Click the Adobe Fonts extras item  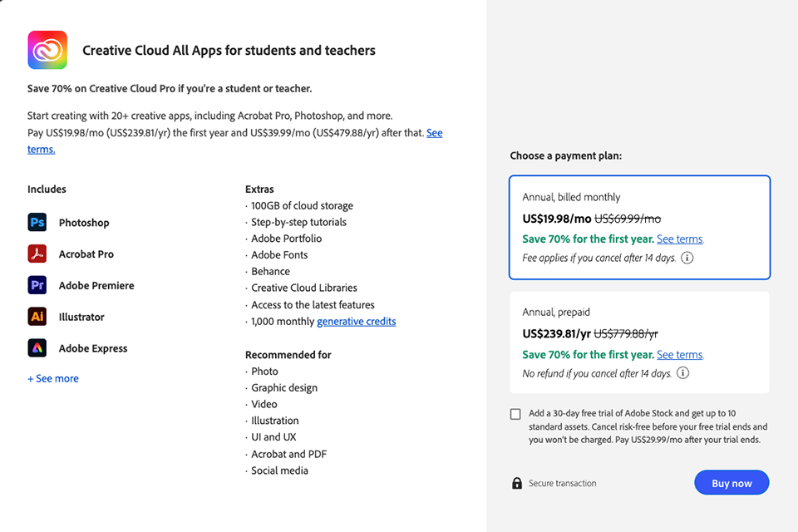click(x=279, y=254)
